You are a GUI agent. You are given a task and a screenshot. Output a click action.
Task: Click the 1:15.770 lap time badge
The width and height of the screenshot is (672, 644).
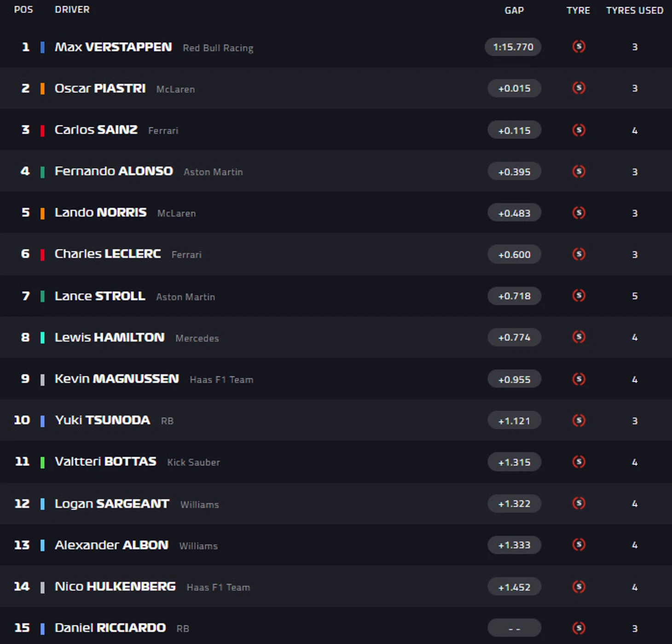(x=513, y=47)
